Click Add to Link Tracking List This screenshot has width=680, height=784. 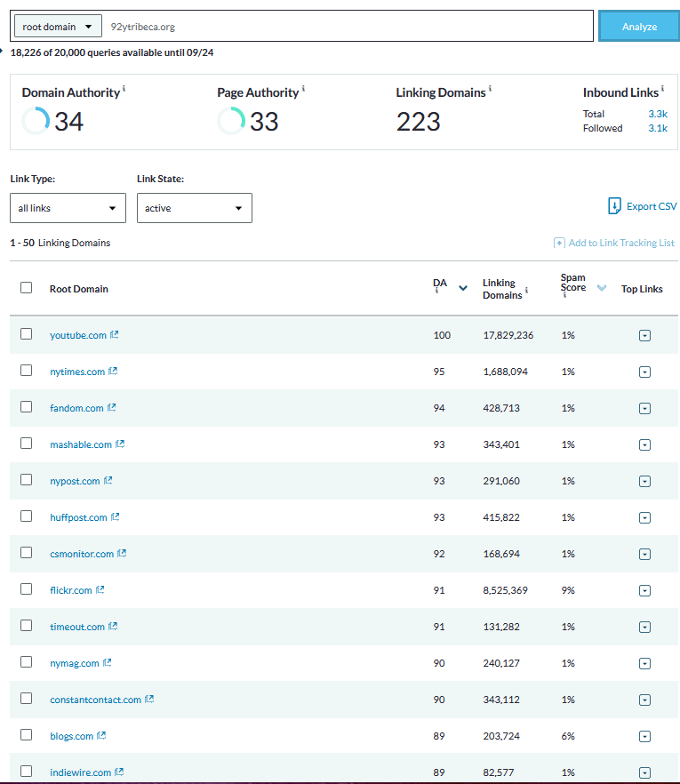[621, 243]
